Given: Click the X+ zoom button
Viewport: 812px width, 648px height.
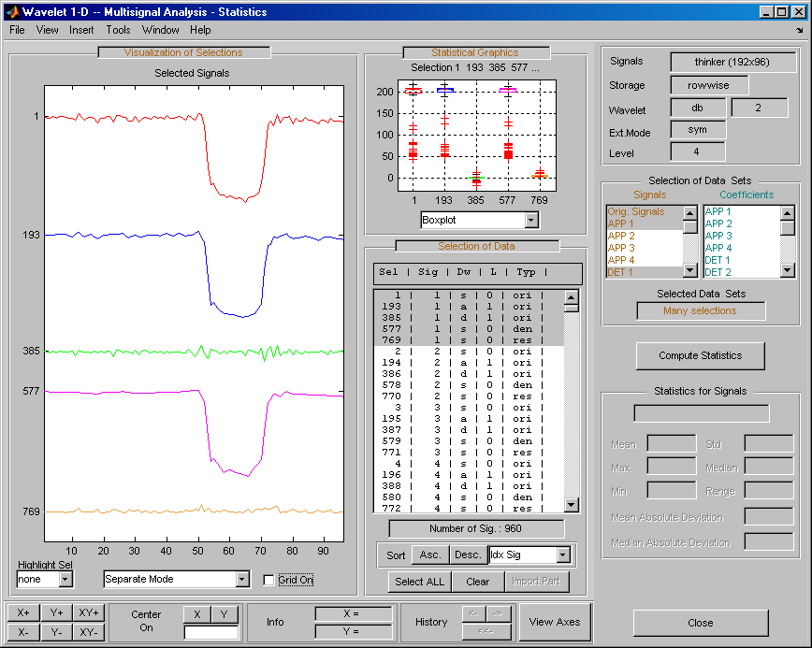Looking at the screenshot, I should 23,613.
